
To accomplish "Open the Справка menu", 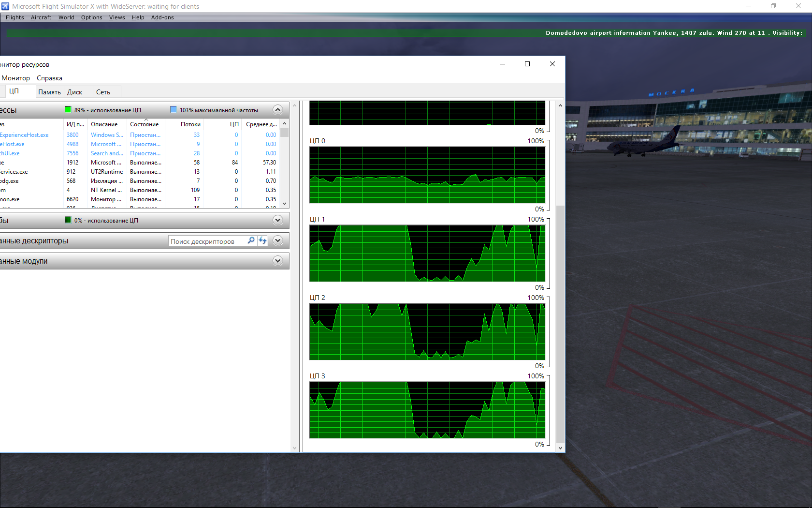I will 49,78.
